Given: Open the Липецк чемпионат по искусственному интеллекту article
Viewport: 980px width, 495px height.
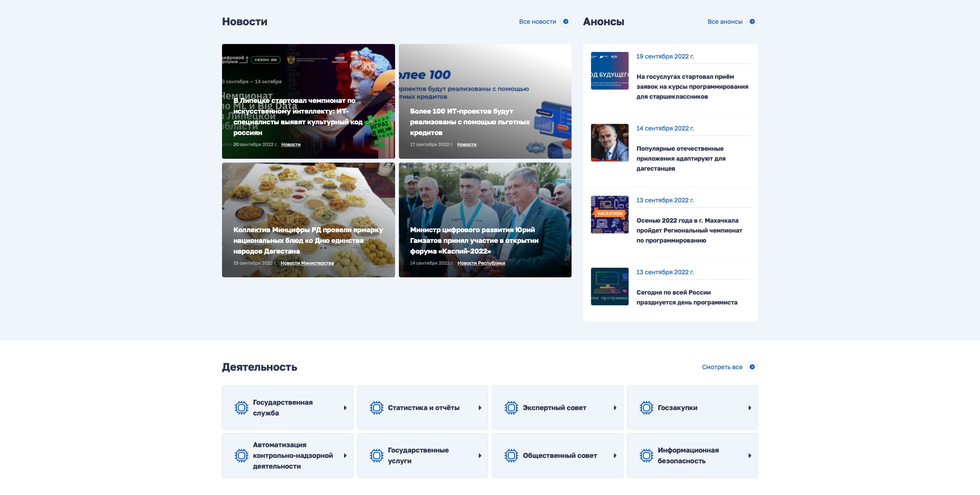Looking at the screenshot, I should coord(298,117).
